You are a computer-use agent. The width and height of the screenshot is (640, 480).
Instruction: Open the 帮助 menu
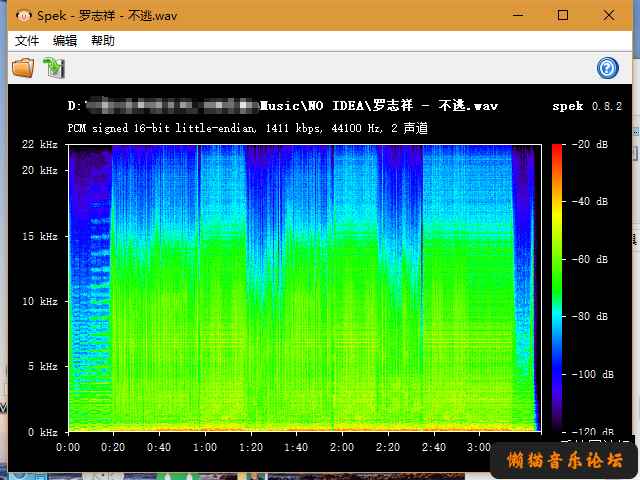[102, 40]
